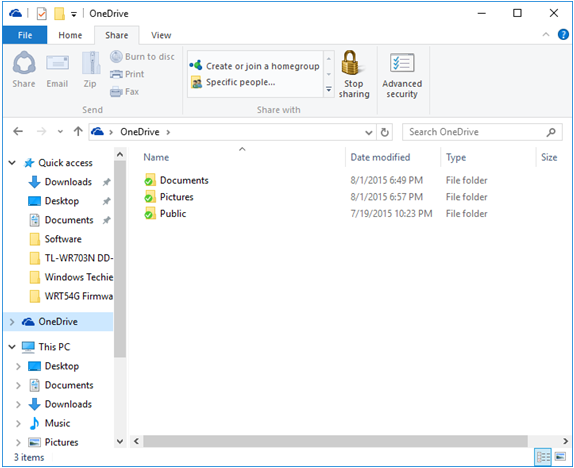Click the Share ribbon button icon
The image size is (574, 468).
click(x=24, y=63)
